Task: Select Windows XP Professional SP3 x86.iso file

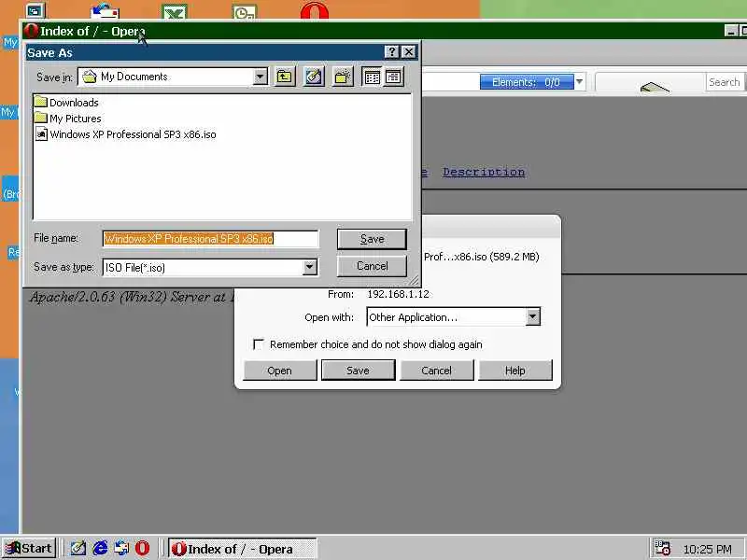Action: pyautogui.click(x=126, y=134)
